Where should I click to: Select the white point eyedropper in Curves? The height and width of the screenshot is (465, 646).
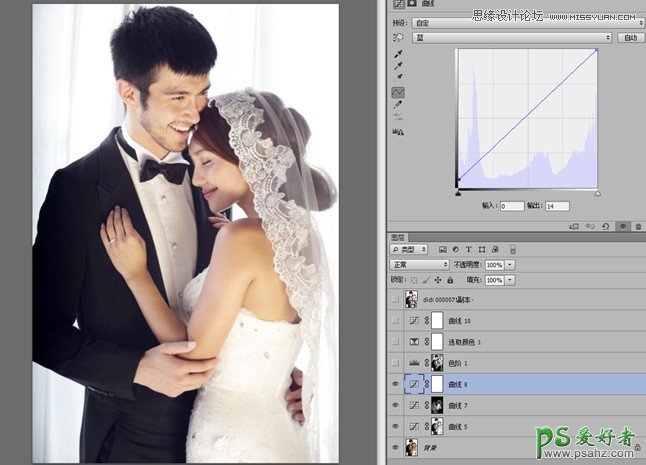coord(398,77)
